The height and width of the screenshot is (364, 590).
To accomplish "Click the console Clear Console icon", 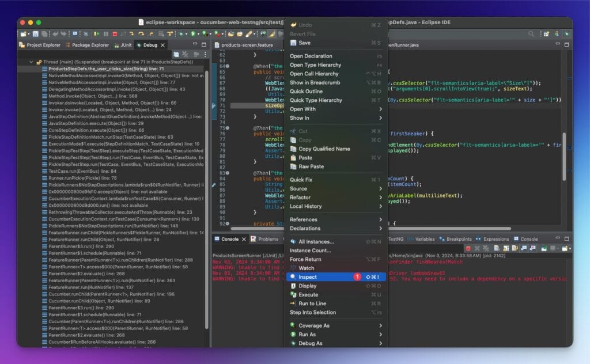I will [497, 248].
